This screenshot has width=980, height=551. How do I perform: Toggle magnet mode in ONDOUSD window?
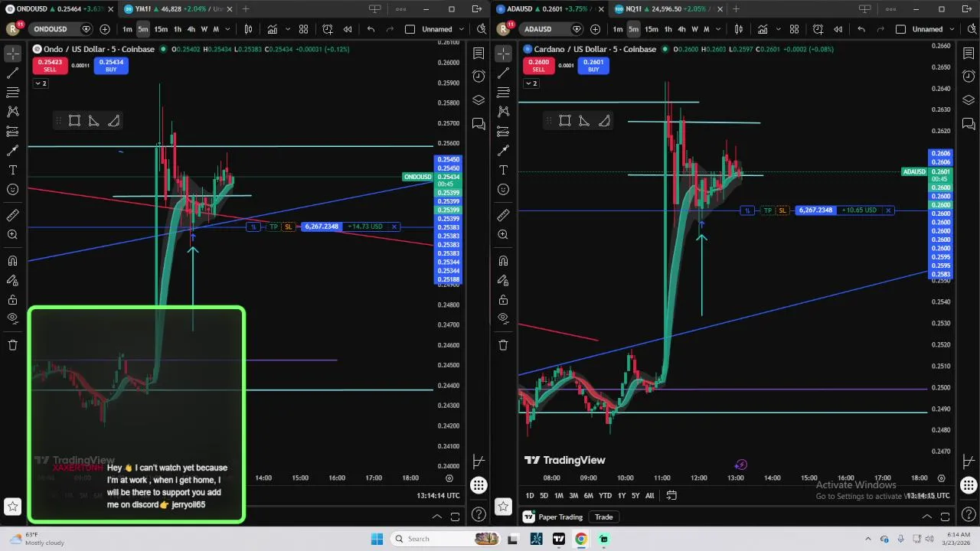(12, 261)
